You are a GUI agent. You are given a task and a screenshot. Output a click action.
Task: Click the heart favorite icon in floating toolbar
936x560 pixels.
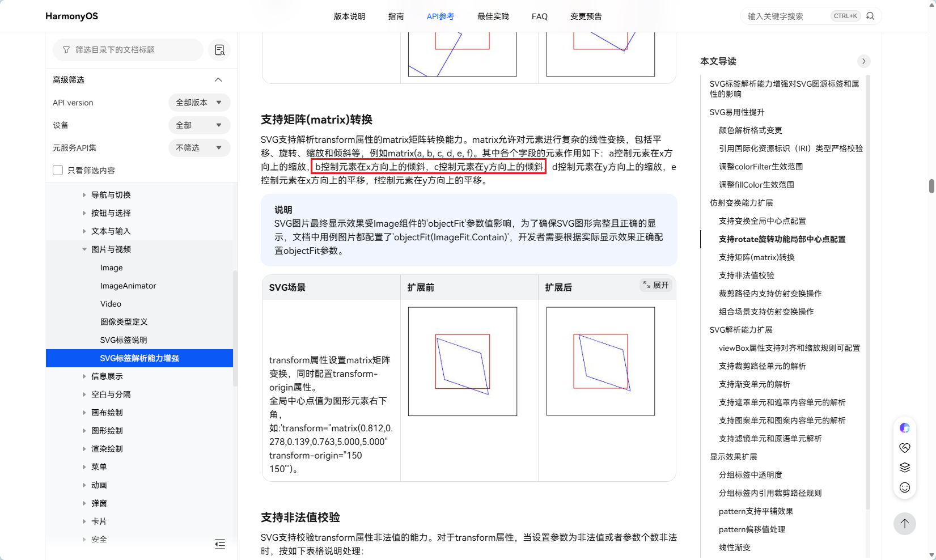coord(905,448)
